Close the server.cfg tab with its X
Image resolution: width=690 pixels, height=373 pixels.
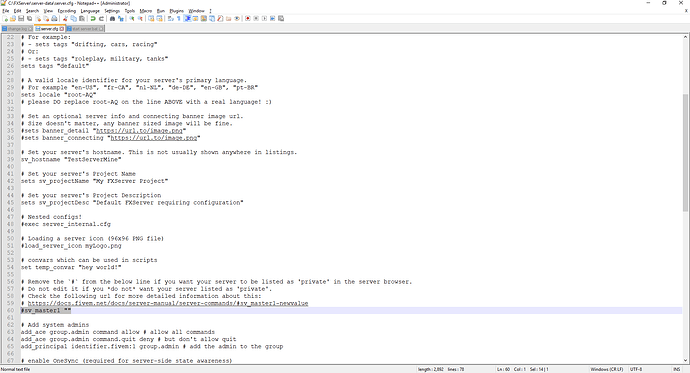coord(62,29)
